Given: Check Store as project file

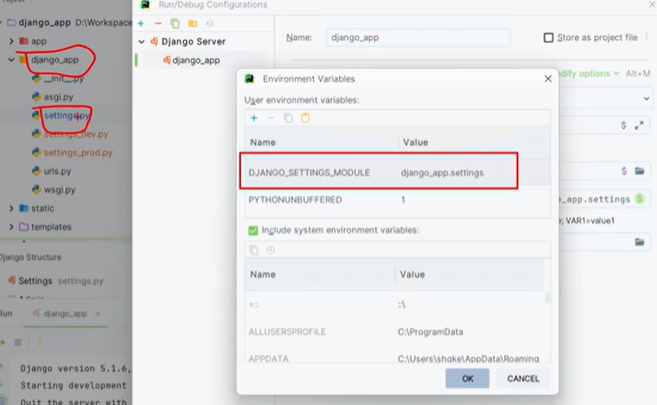Looking at the screenshot, I should [x=548, y=38].
